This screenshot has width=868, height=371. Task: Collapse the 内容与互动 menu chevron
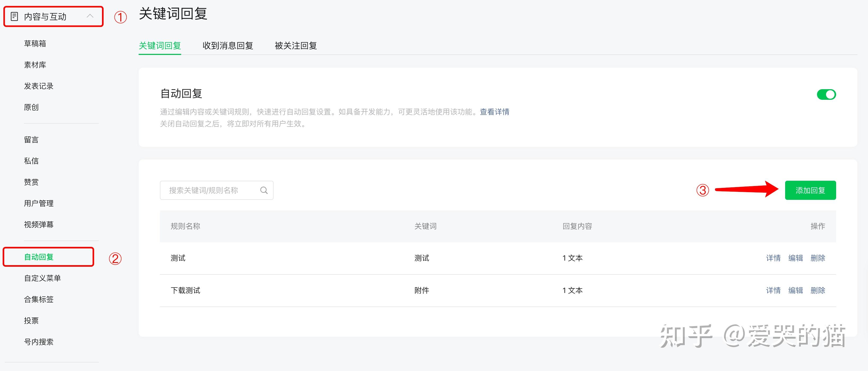[90, 16]
